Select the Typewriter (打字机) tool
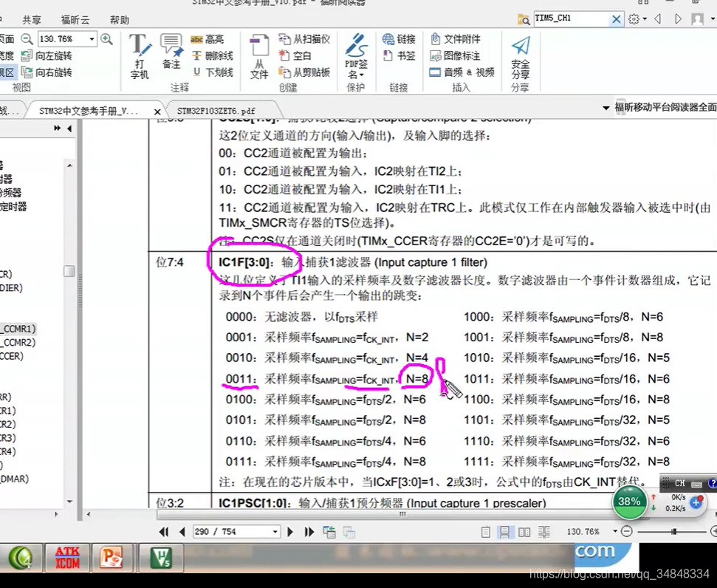The height and width of the screenshot is (588, 717). point(140,56)
